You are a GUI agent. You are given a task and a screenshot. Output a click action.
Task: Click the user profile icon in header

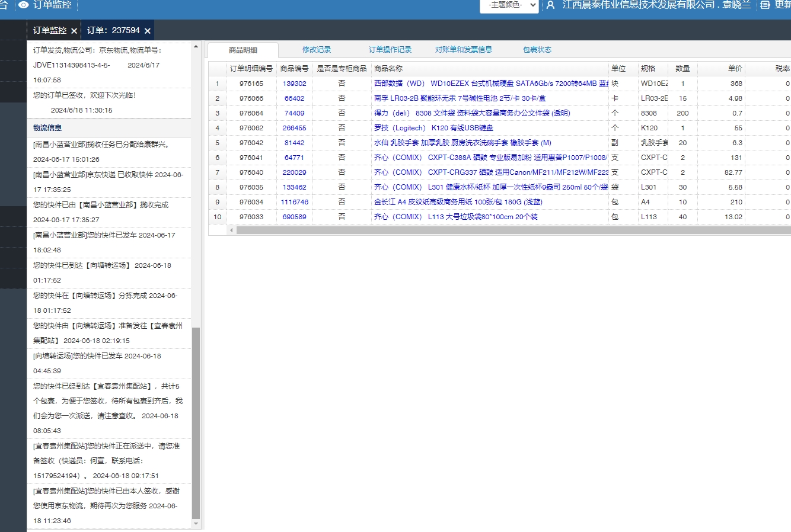[550, 5]
